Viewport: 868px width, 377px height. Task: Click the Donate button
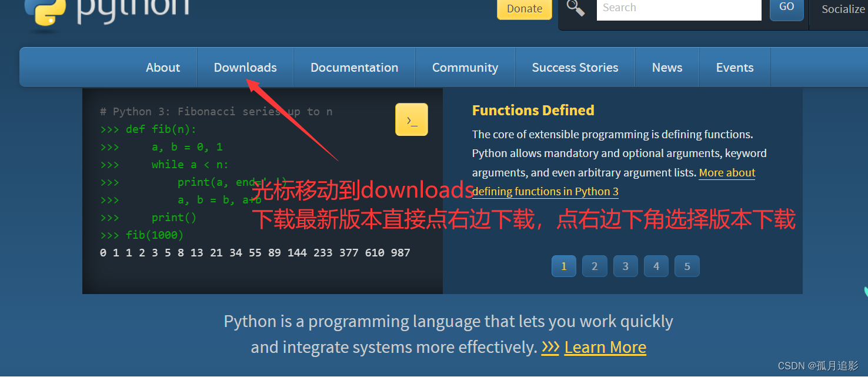(525, 9)
